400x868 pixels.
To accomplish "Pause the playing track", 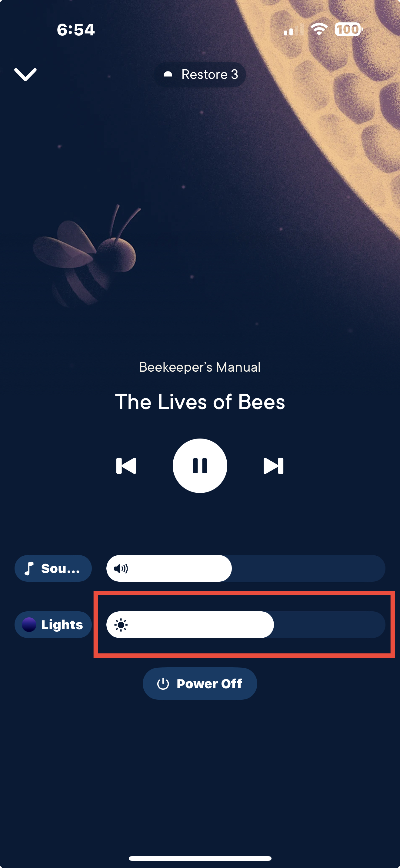I will [x=200, y=466].
